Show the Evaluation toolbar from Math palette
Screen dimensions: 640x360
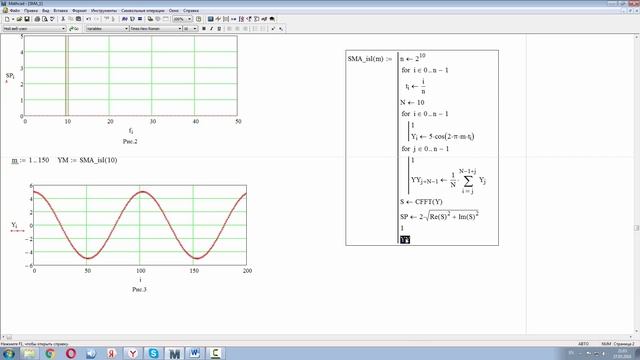233,19
